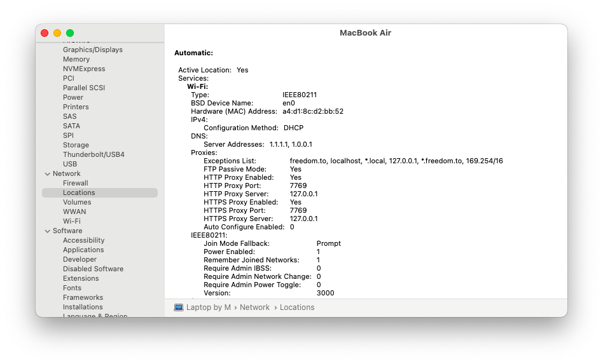Click the yellow minimize window button

[x=57, y=33]
